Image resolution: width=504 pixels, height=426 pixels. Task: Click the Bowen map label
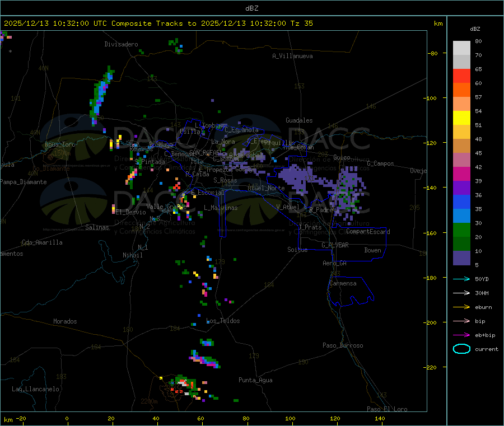coord(373,250)
